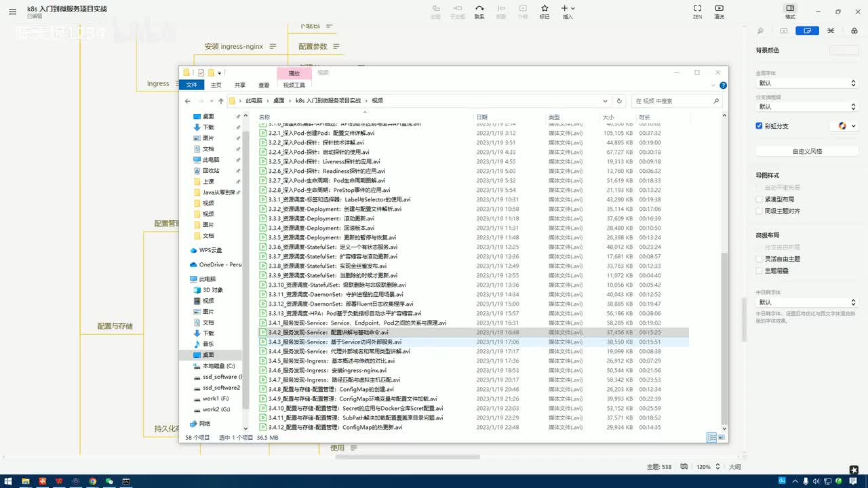Open the recent locations dropdown arrow
868x488 pixels.
211,101
